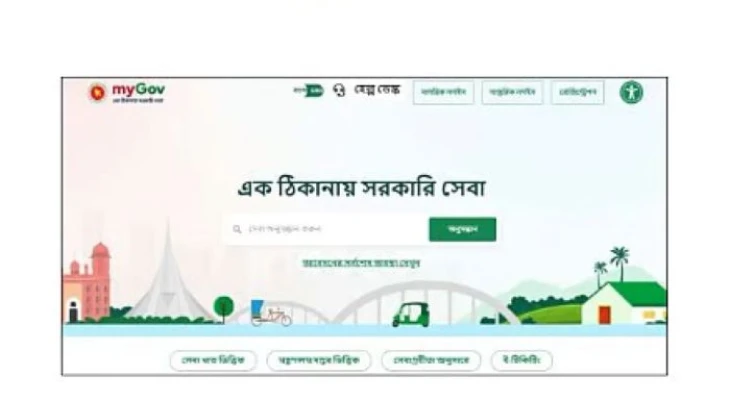Select the third category pill tab

[x=431, y=360]
